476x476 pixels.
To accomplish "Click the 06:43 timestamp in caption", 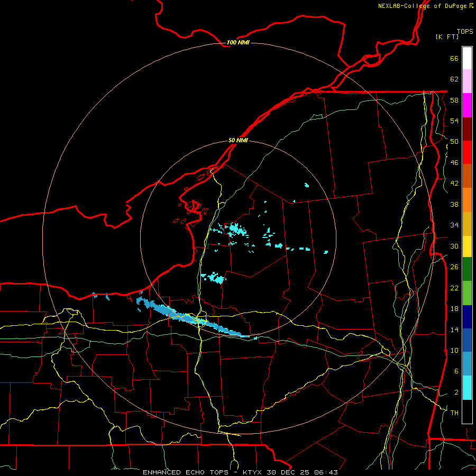I will click(x=326, y=472).
